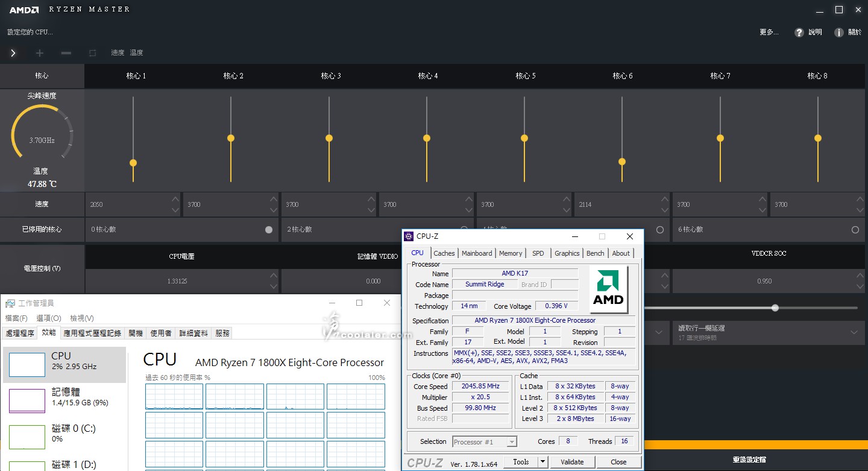Decrease VDDCR SOC voltage with down arrow
The height and width of the screenshot is (471, 868).
click(859, 287)
